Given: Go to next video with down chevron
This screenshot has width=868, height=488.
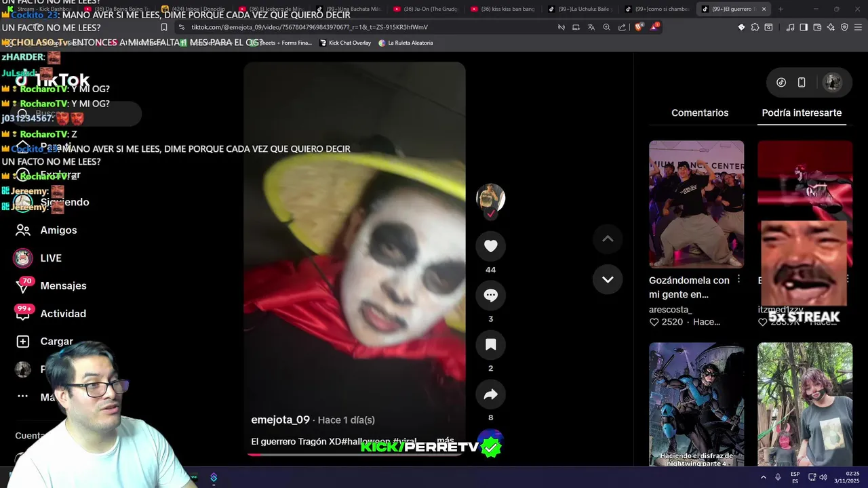Looking at the screenshot, I should coord(608,279).
